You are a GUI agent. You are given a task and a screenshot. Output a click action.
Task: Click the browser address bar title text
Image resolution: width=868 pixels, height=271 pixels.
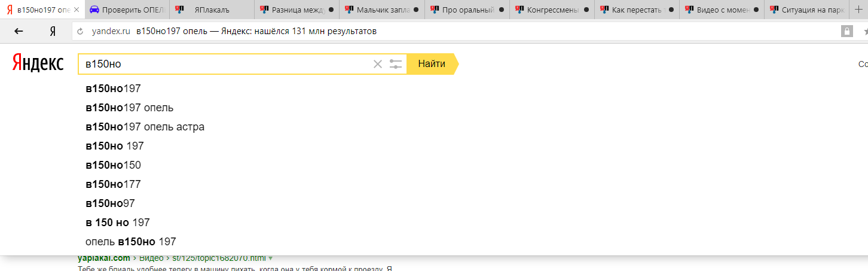(256, 32)
